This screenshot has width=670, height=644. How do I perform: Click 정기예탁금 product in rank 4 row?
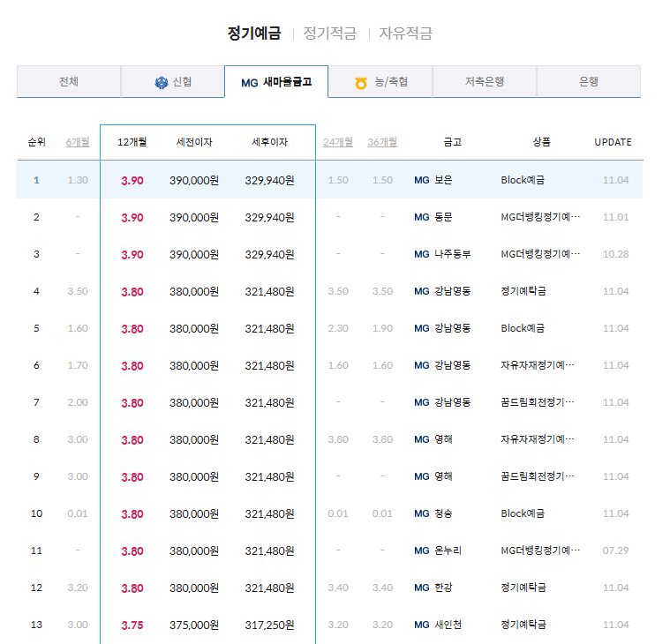[x=523, y=291]
